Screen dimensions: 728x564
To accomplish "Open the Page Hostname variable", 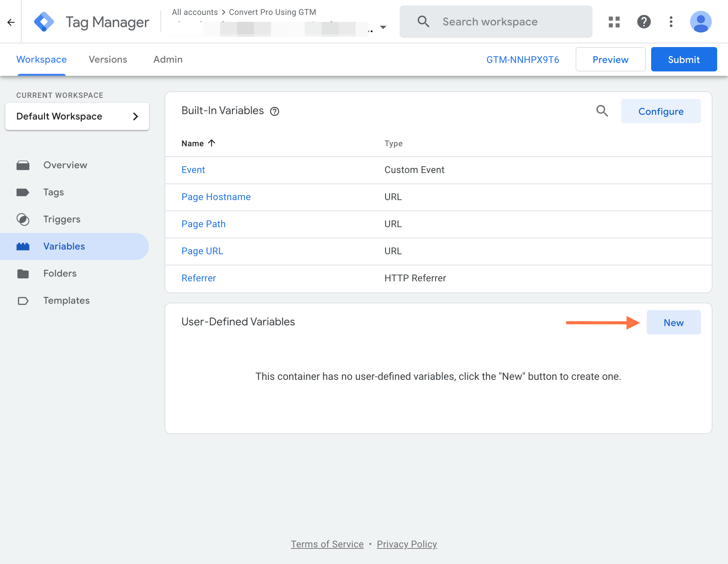I will pos(216,197).
